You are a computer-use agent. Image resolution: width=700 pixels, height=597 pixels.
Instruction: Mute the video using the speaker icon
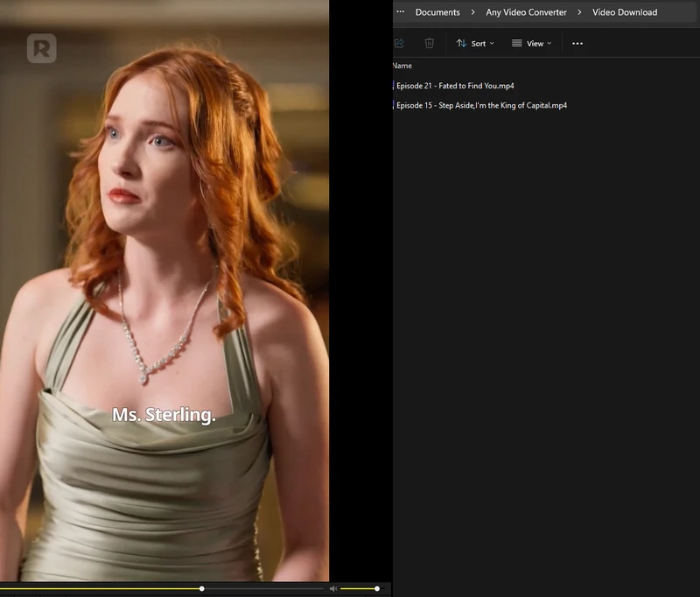(335, 588)
